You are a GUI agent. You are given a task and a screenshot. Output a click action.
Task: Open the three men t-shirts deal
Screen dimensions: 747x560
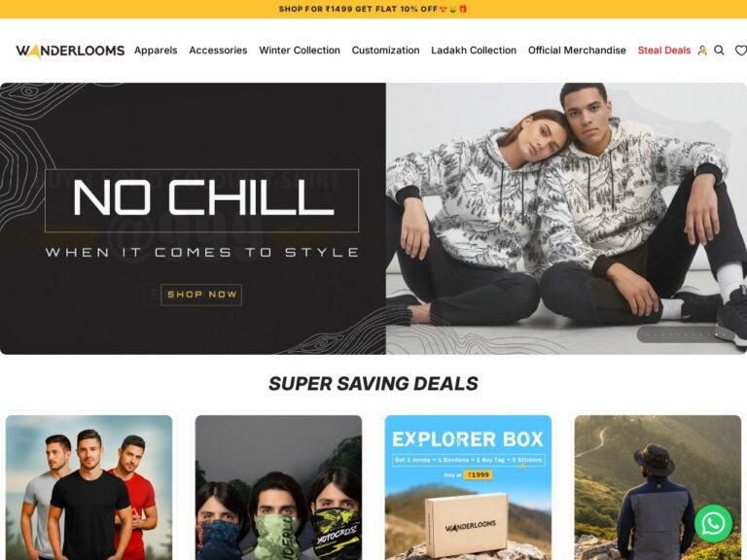click(x=89, y=488)
